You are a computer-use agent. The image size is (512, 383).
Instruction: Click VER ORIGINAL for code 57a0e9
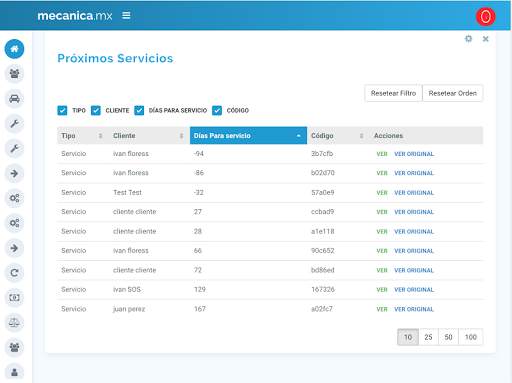click(414, 193)
